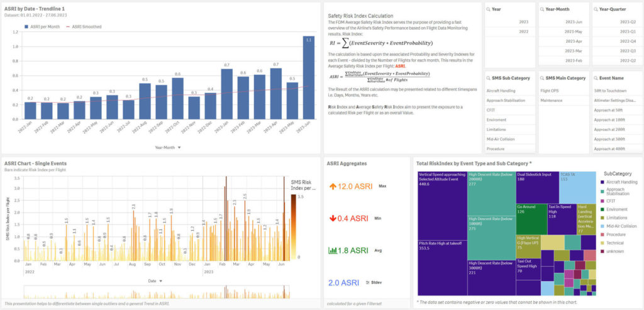This screenshot has height=310, width=644.
Task: Click the red down-arrow Min ASRI icon
Action: pyautogui.click(x=333, y=218)
